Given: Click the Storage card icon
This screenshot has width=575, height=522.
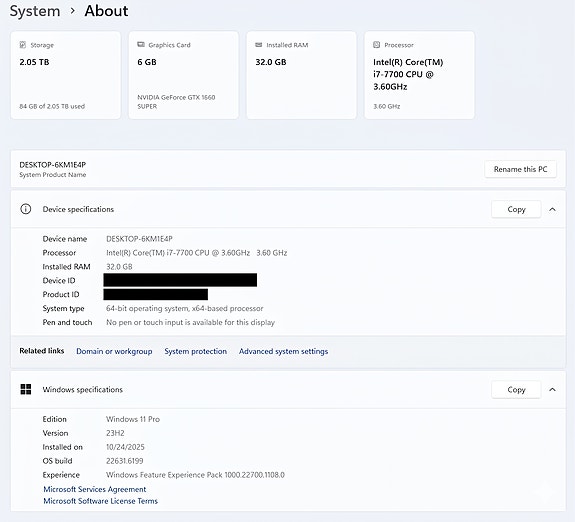Looking at the screenshot, I should coord(23,45).
